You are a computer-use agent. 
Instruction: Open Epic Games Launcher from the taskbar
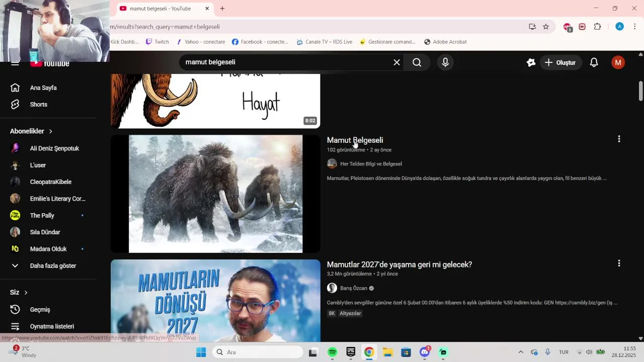coord(351,352)
